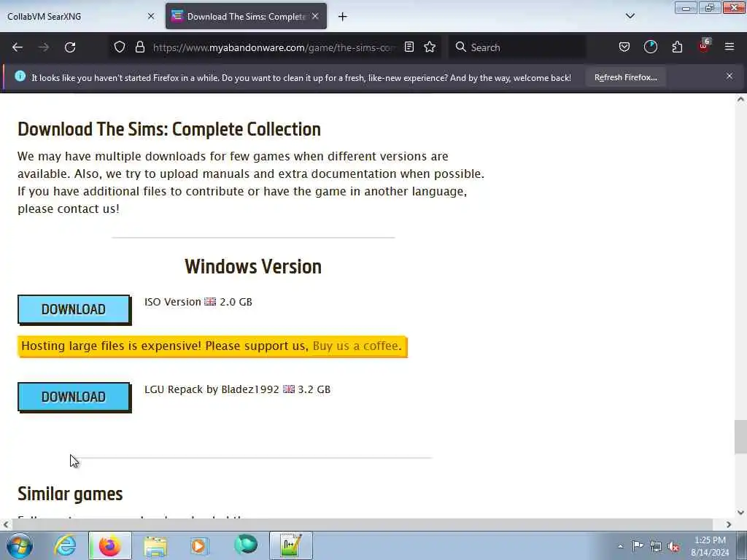Open the Windows Start menu
This screenshot has width=747, height=560.
point(20,545)
